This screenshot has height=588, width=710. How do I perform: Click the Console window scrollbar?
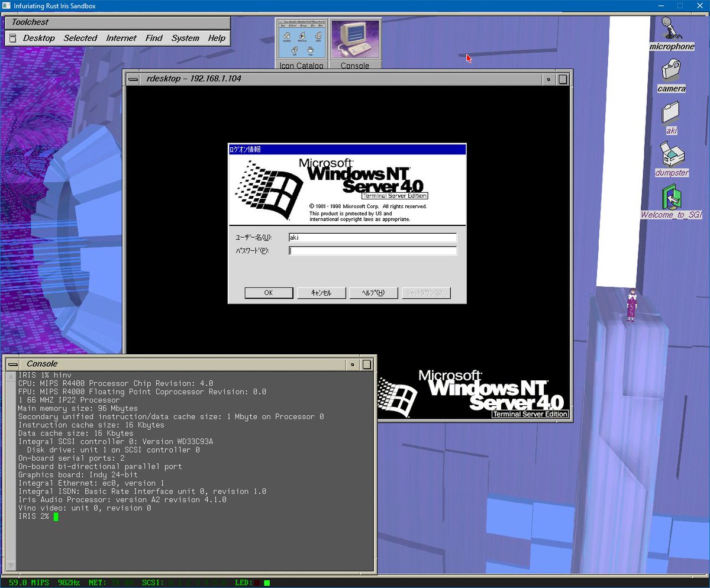(x=10, y=471)
